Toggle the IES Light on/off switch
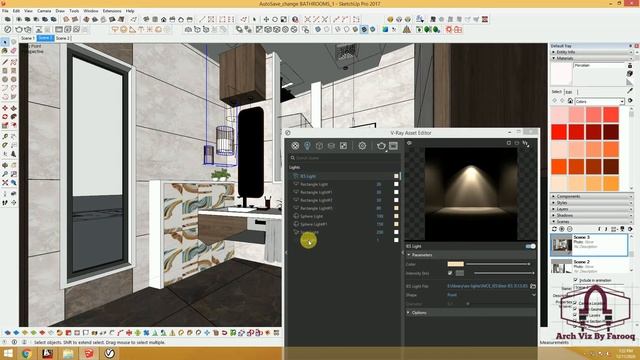This screenshot has height=360, width=640. coord(530,246)
